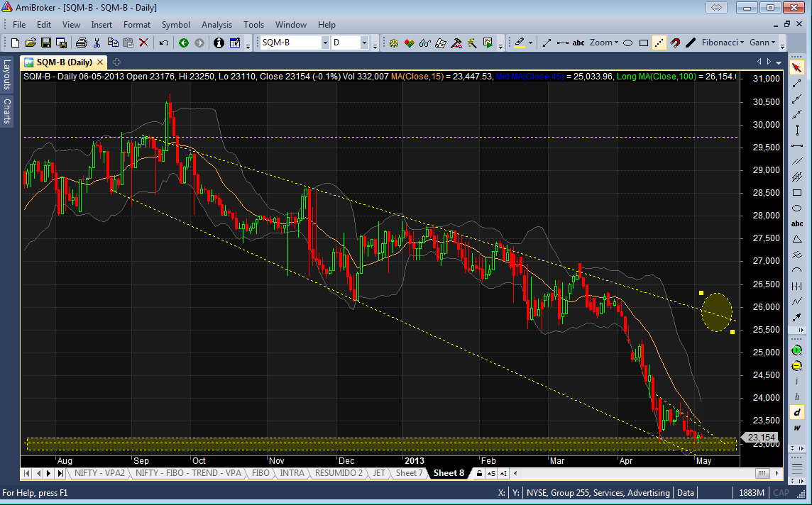Toggle the daily 'd' interval button
Viewport: 812px width, 505px height.
point(797,412)
